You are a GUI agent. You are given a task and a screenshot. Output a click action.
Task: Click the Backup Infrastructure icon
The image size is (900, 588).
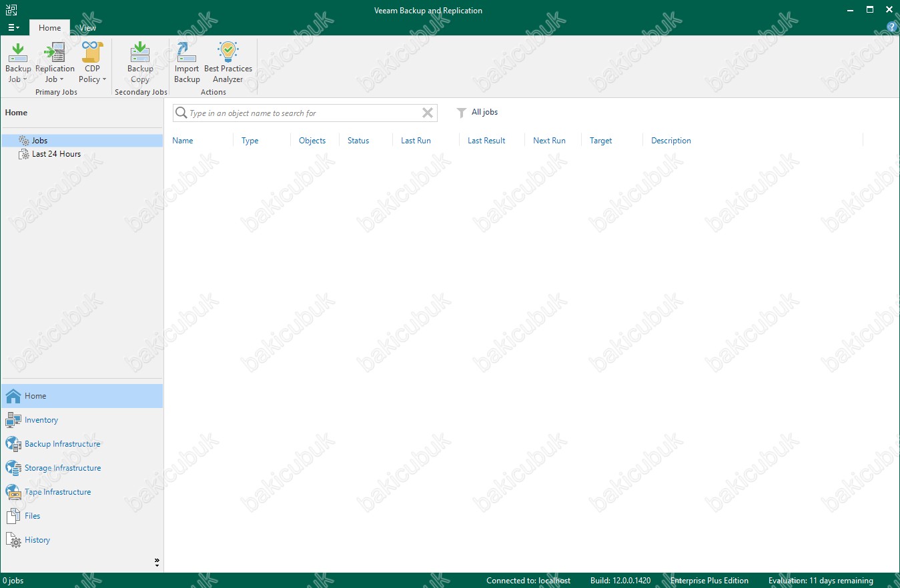pos(13,444)
